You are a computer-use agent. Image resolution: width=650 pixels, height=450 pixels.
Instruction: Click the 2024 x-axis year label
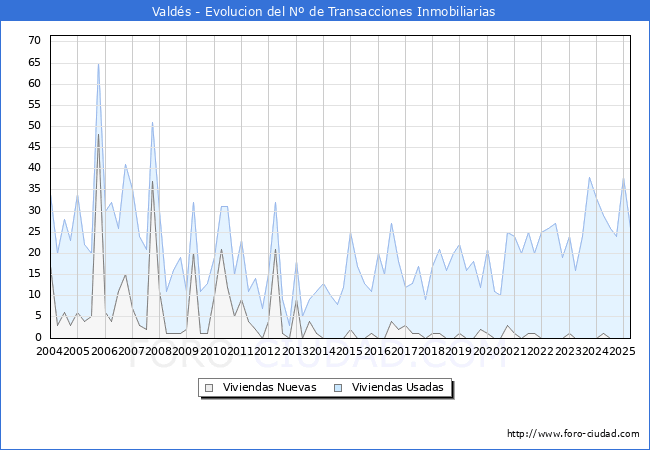pos(595,351)
